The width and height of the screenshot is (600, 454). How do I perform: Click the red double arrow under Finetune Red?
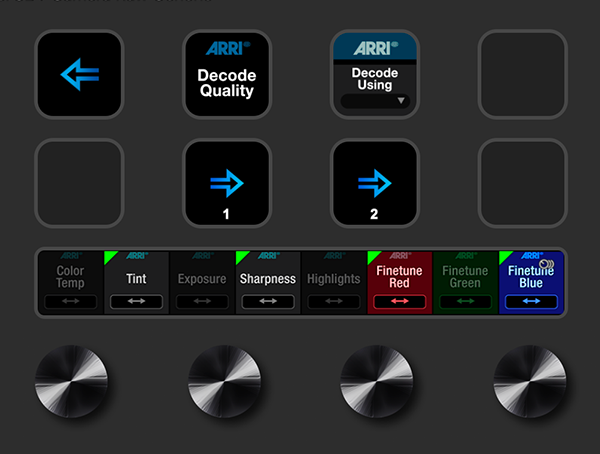(399, 301)
